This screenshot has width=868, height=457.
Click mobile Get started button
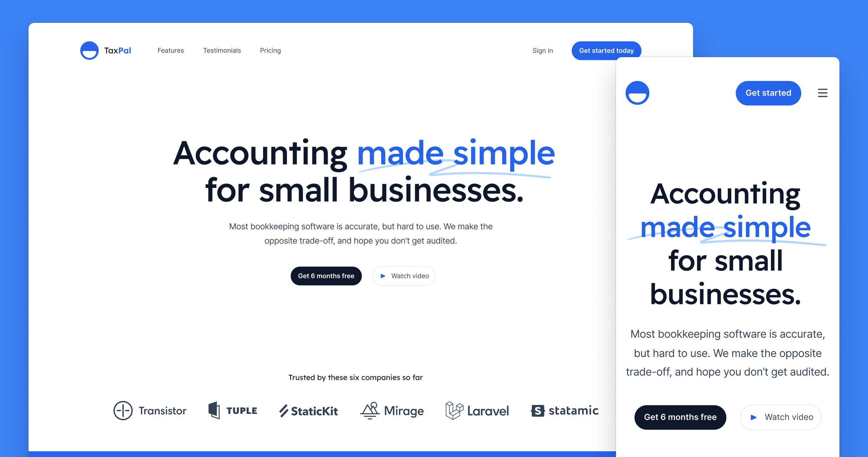tap(768, 92)
